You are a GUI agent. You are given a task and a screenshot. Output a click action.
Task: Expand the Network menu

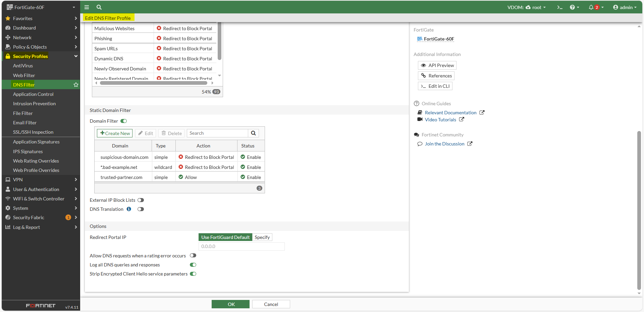(41, 38)
